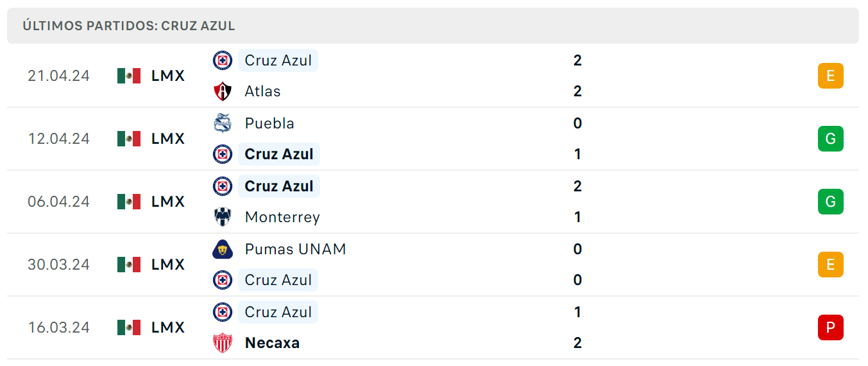
Task: Click the green G badge for Puebla match
Action: tap(830, 139)
